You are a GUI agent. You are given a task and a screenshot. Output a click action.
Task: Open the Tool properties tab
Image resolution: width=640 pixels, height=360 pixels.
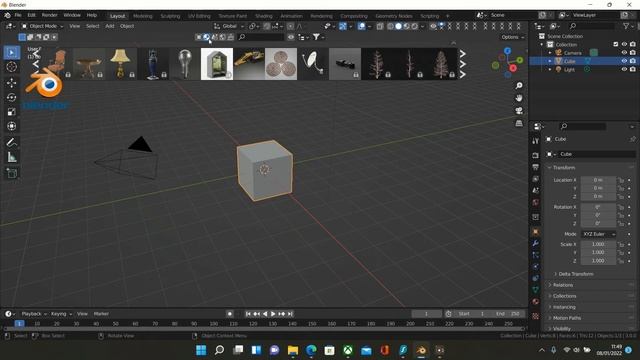click(536, 141)
